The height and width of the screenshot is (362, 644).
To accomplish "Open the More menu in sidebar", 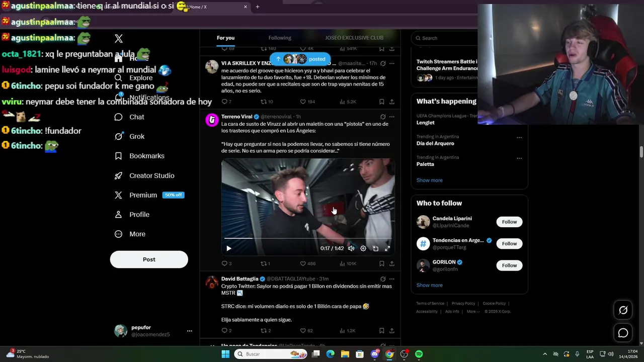I will click(x=130, y=234).
